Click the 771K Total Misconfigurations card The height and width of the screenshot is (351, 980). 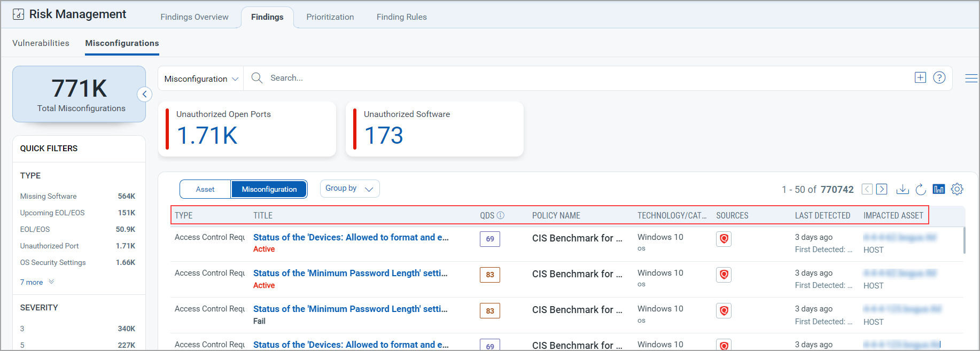click(x=79, y=94)
